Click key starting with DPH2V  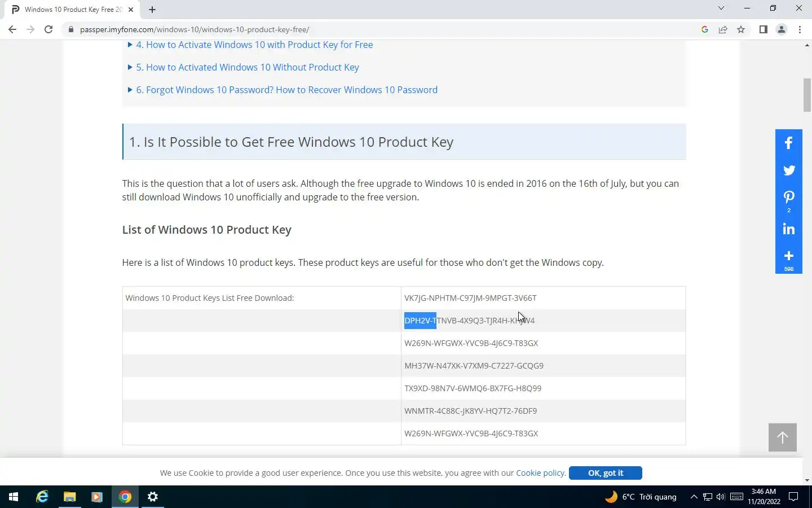click(x=469, y=321)
